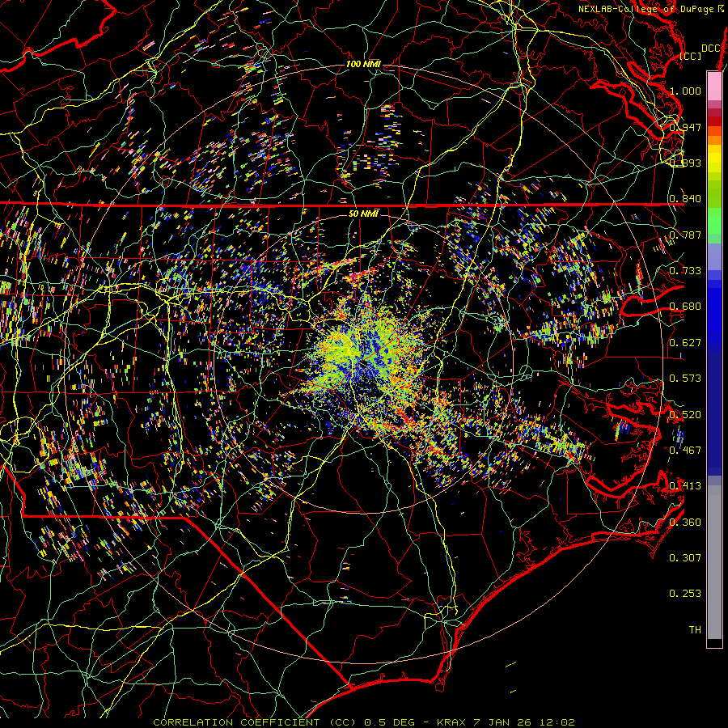The height and width of the screenshot is (728, 728).
Task: Select the 0.627 legend value
Action: pyautogui.click(x=685, y=343)
